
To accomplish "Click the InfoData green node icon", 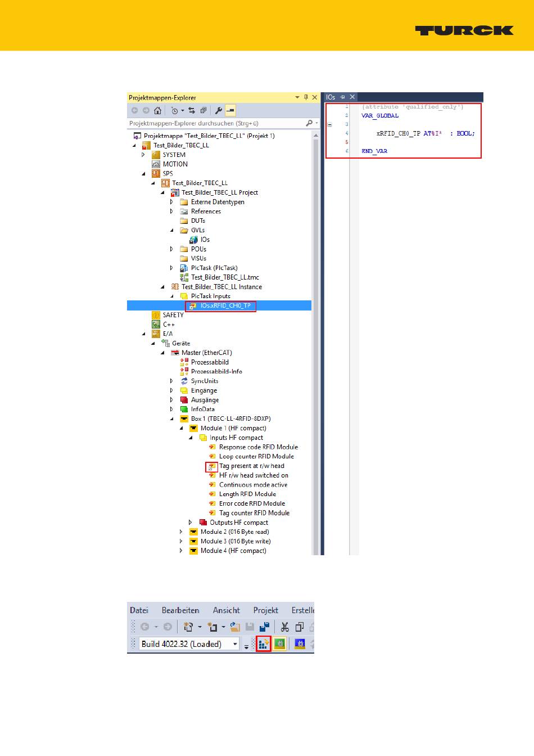I will (x=184, y=409).
